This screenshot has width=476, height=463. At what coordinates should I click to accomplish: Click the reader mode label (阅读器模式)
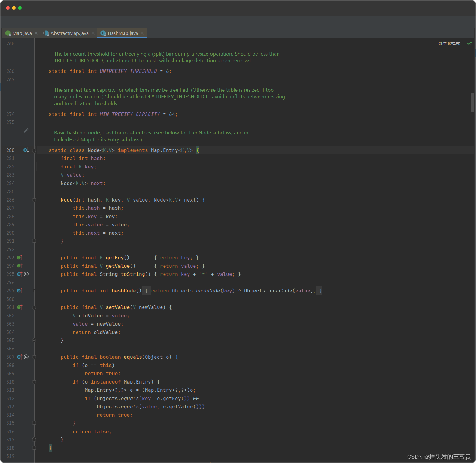[x=449, y=44]
